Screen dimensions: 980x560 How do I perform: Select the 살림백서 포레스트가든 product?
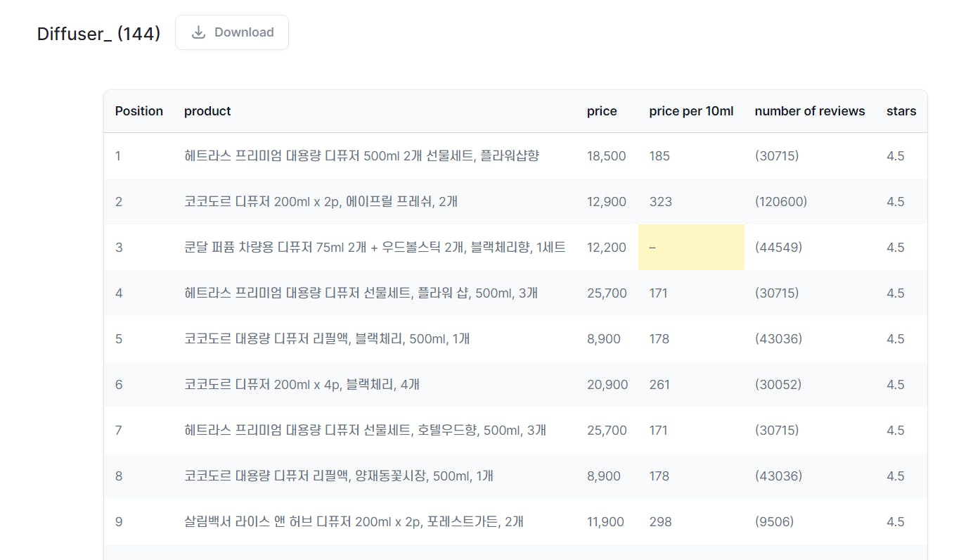(x=354, y=522)
